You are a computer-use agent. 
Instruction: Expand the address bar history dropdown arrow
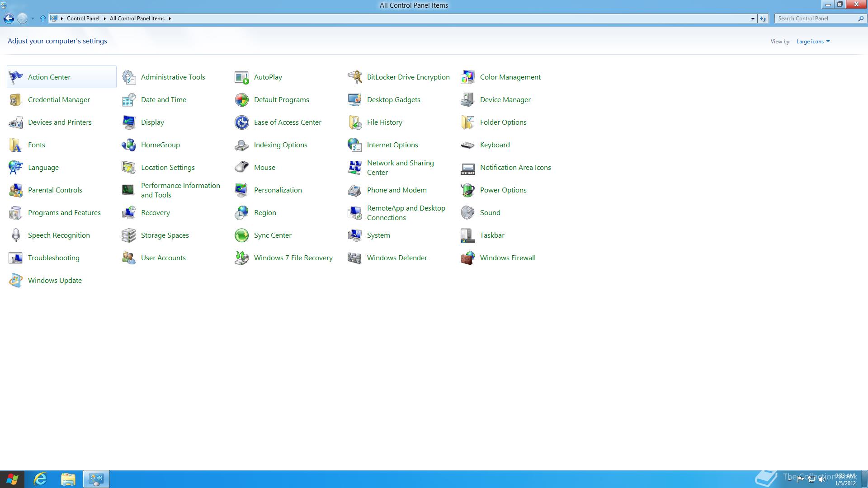pyautogui.click(x=753, y=19)
